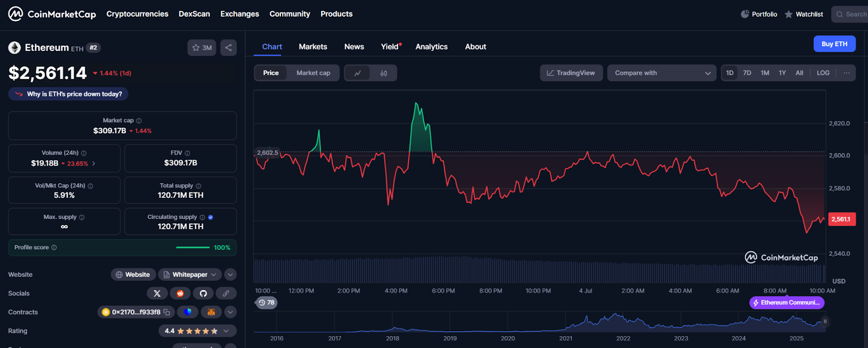Click the Ethereum coin logo
This screenshot has width=868, height=348.
[15, 48]
